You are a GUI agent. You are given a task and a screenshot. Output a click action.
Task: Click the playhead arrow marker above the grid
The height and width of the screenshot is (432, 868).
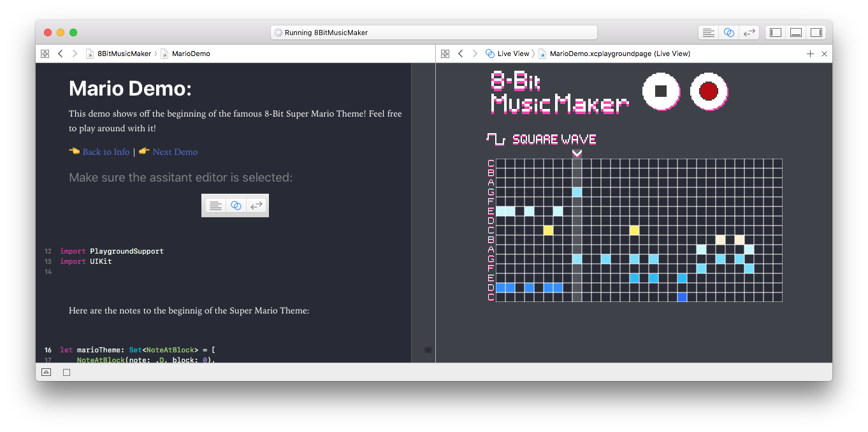(577, 153)
